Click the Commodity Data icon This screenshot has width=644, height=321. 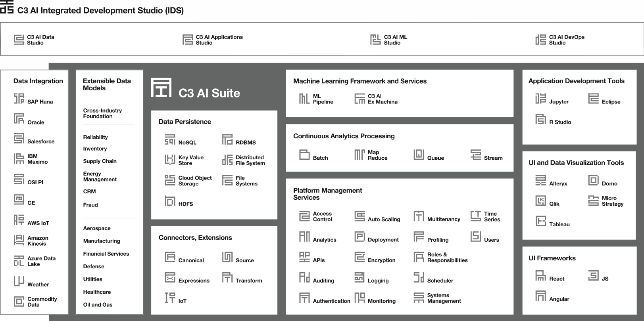19,301
